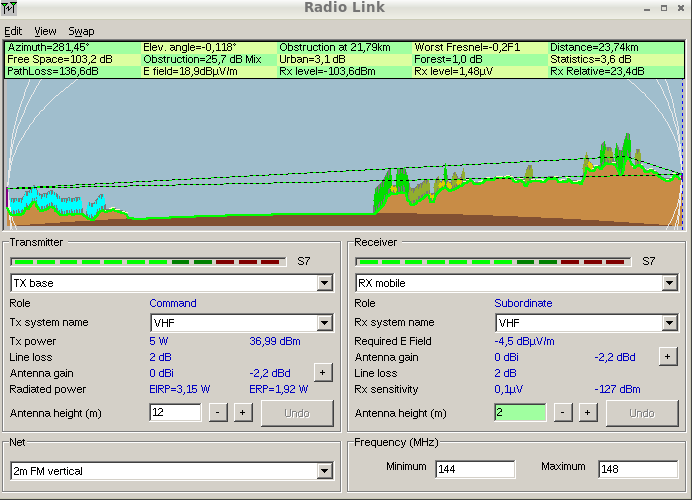
Task: Click the terrain profile chart
Action: (x=344, y=154)
